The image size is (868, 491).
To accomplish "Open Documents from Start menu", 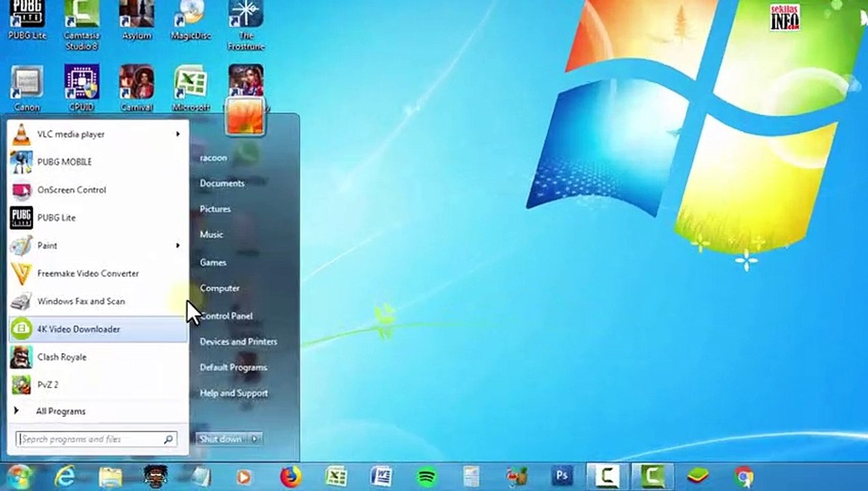I will [222, 183].
